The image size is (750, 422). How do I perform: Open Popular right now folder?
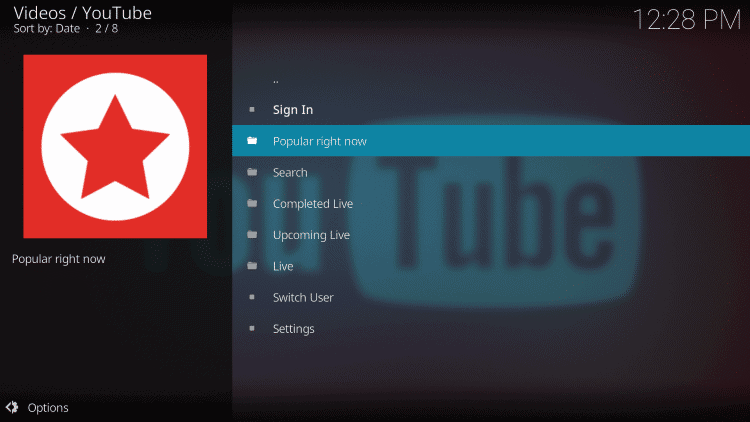click(x=491, y=141)
